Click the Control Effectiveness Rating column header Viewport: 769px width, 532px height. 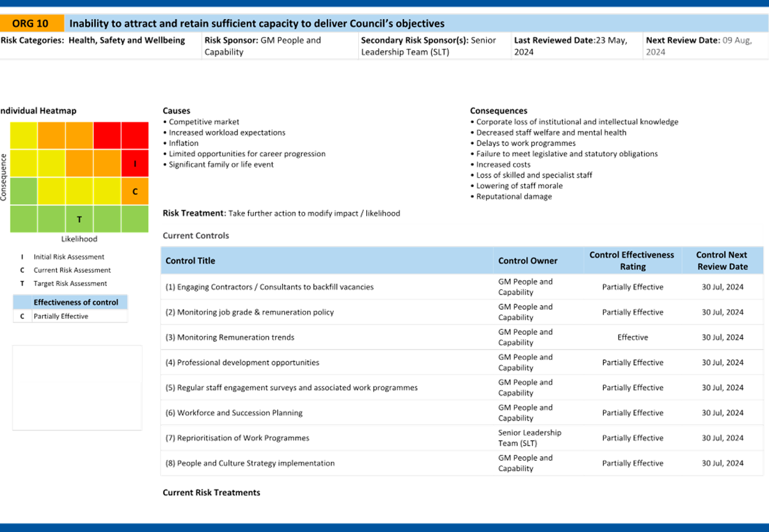coord(632,261)
